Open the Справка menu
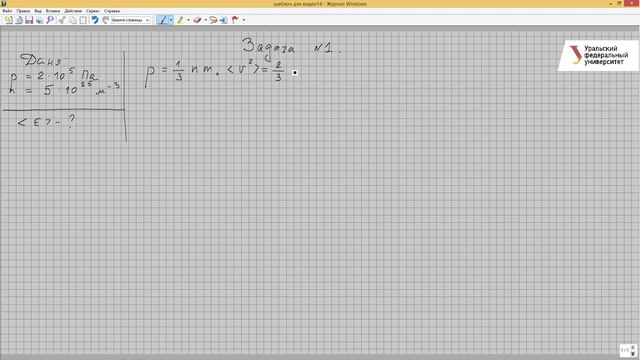Screen dimensions: 640x360 click(x=112, y=11)
